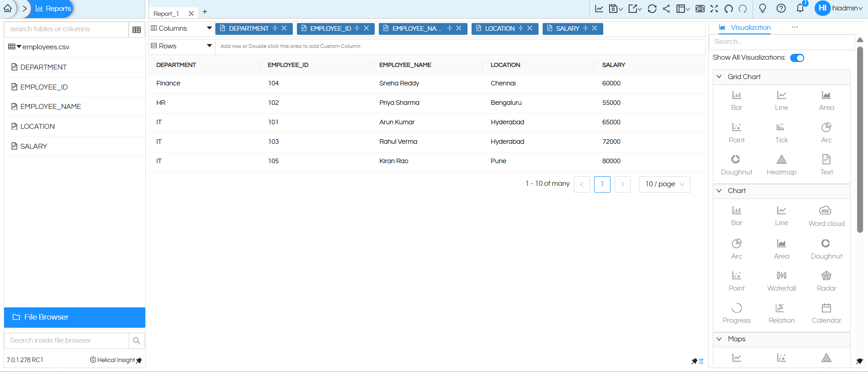Viewport: 868px width, 372px height.
Task: Open the help question mark icon
Action: pyautogui.click(x=781, y=9)
